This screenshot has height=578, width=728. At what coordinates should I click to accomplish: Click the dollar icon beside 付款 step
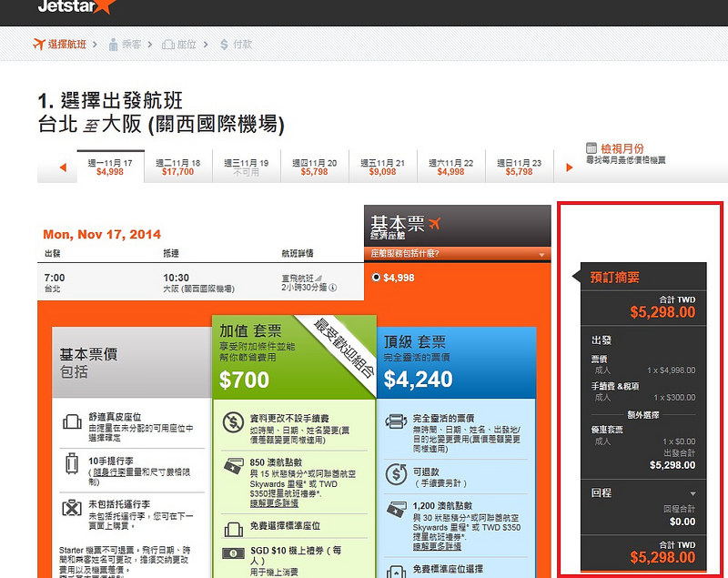[224, 45]
